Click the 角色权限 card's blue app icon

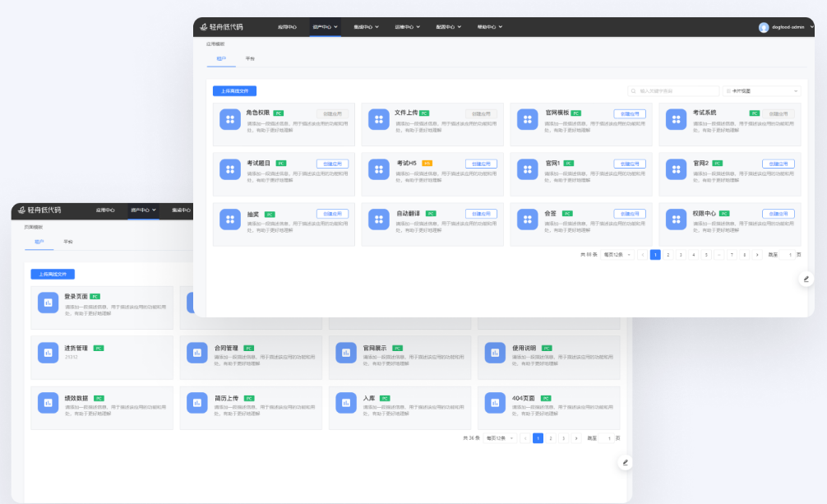(x=230, y=119)
